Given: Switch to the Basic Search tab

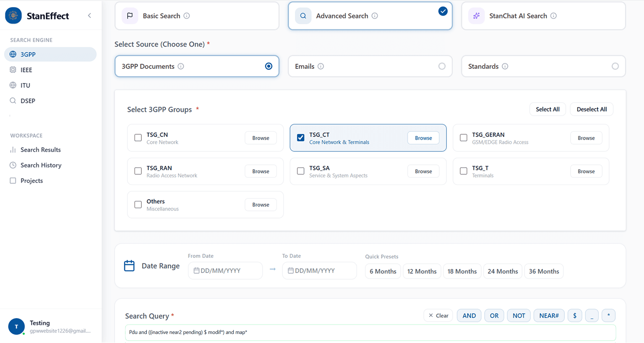Looking at the screenshot, I should 197,16.
